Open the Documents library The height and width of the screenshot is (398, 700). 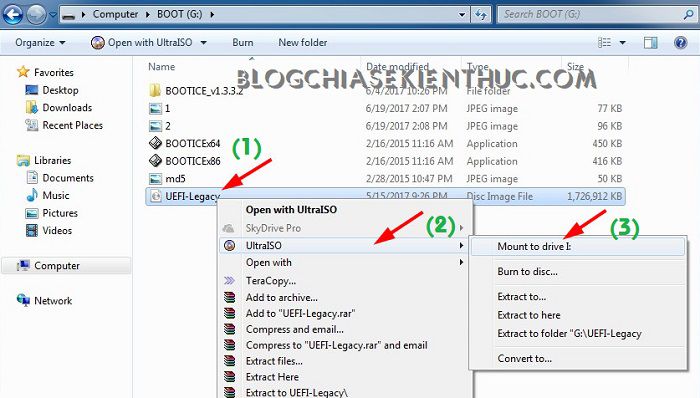tap(68, 178)
